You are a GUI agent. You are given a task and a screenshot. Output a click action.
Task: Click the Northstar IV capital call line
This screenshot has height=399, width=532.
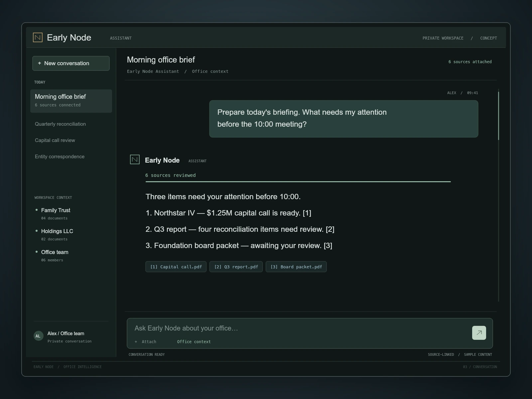(228, 213)
